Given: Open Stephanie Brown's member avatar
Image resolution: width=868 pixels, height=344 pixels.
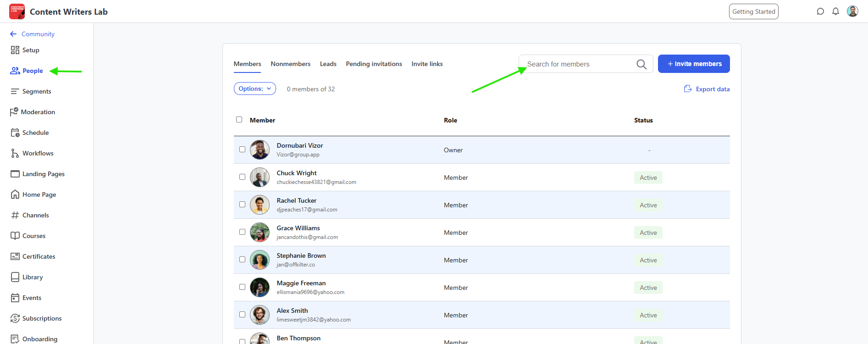Looking at the screenshot, I should pyautogui.click(x=260, y=260).
